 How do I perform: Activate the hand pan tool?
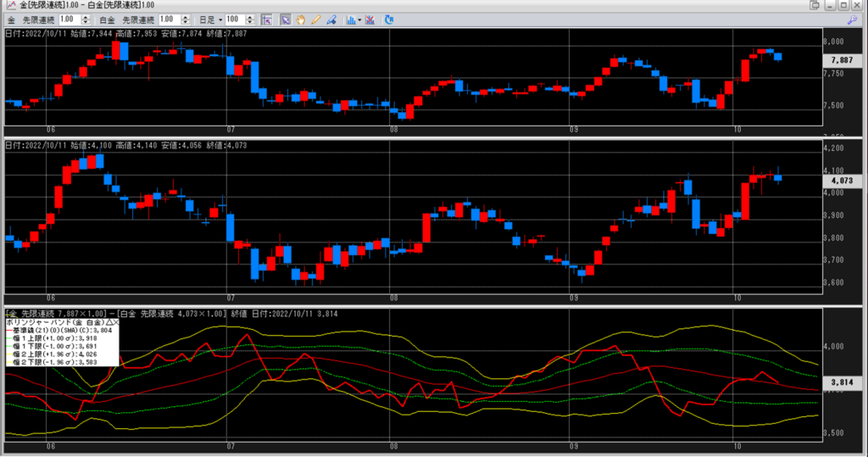click(299, 19)
